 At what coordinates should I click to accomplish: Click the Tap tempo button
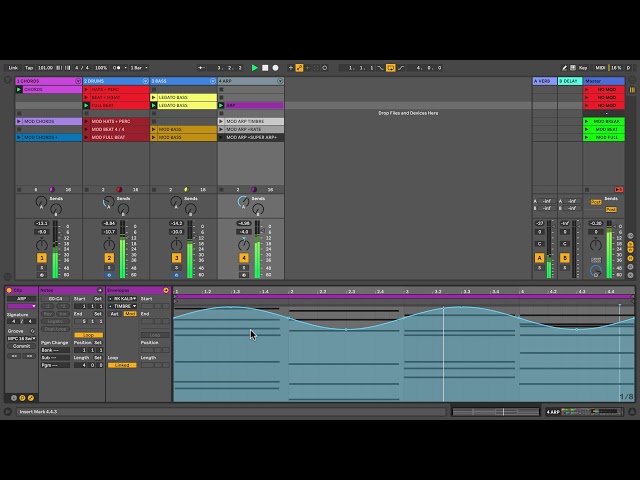(x=29, y=68)
